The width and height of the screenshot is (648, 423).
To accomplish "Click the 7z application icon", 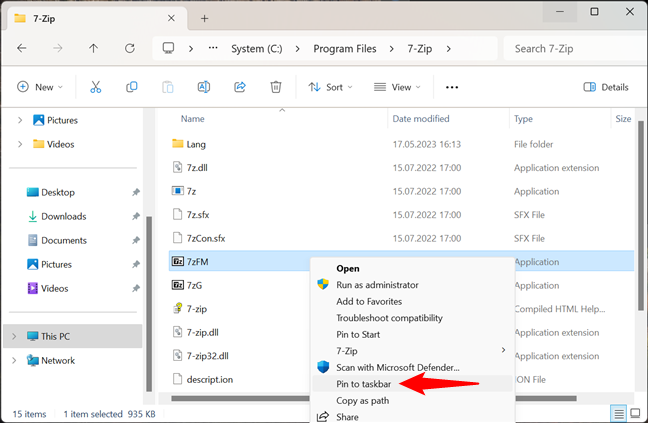I will [x=178, y=191].
